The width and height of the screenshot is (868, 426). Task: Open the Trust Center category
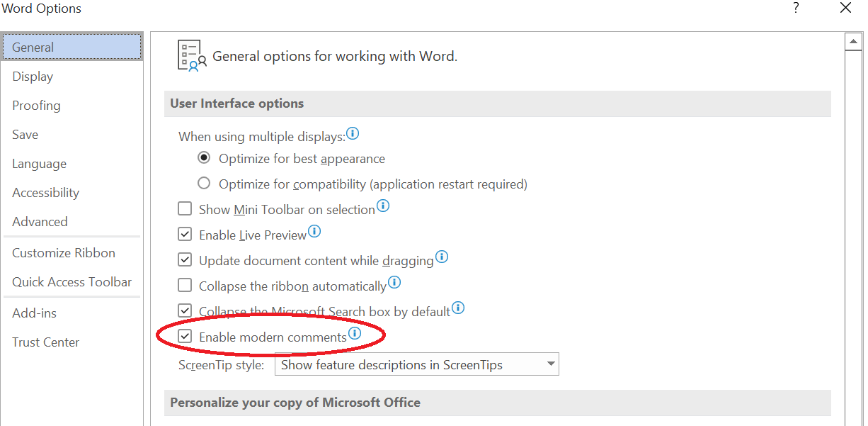pos(72,342)
